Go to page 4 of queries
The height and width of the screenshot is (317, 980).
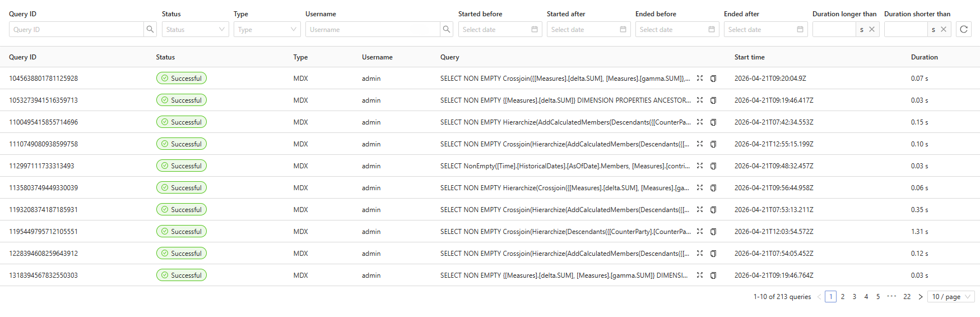(866, 297)
